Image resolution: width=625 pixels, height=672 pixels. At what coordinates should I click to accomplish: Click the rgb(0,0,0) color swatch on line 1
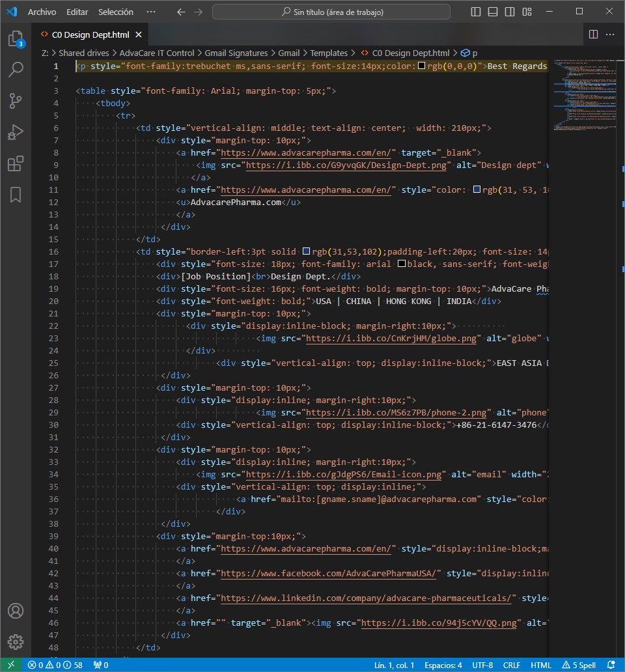click(421, 66)
